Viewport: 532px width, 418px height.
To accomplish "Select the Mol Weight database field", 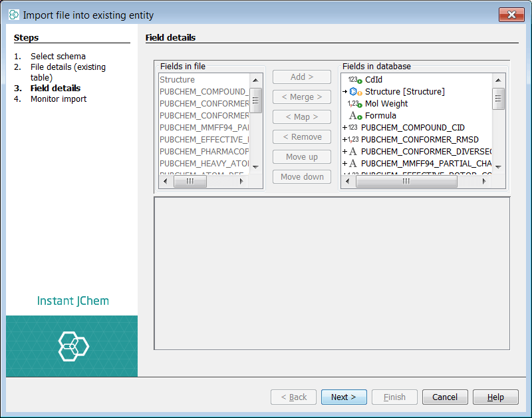I will [386, 104].
